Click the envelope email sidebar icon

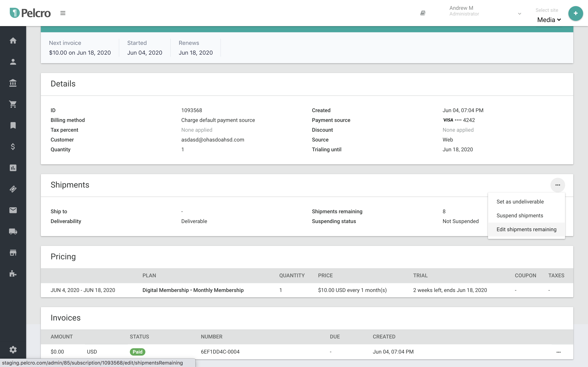coord(13,210)
